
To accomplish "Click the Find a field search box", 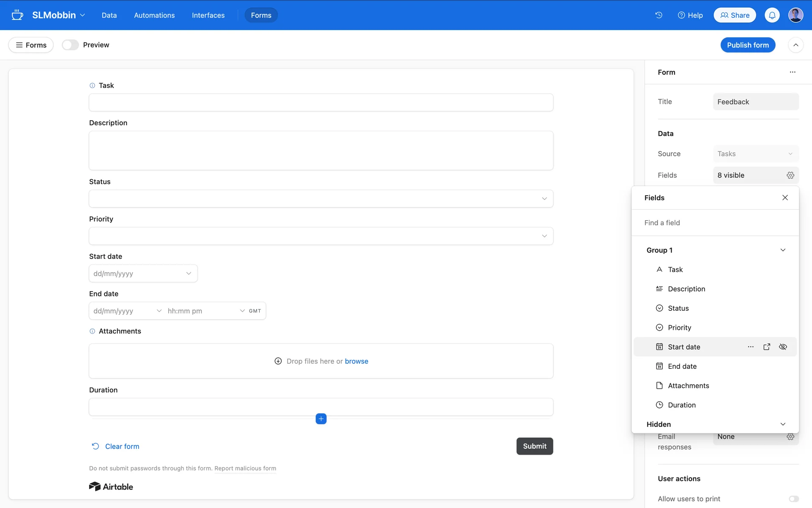I will tap(715, 223).
